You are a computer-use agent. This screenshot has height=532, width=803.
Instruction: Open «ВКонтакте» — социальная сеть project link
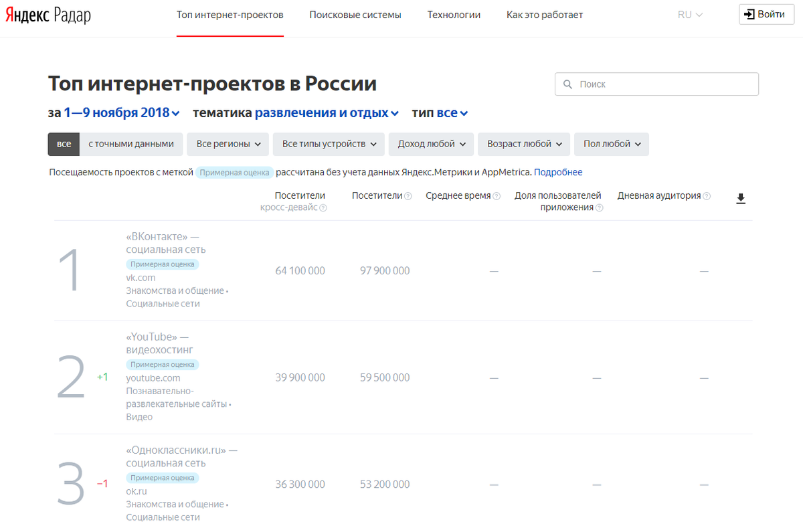166,243
